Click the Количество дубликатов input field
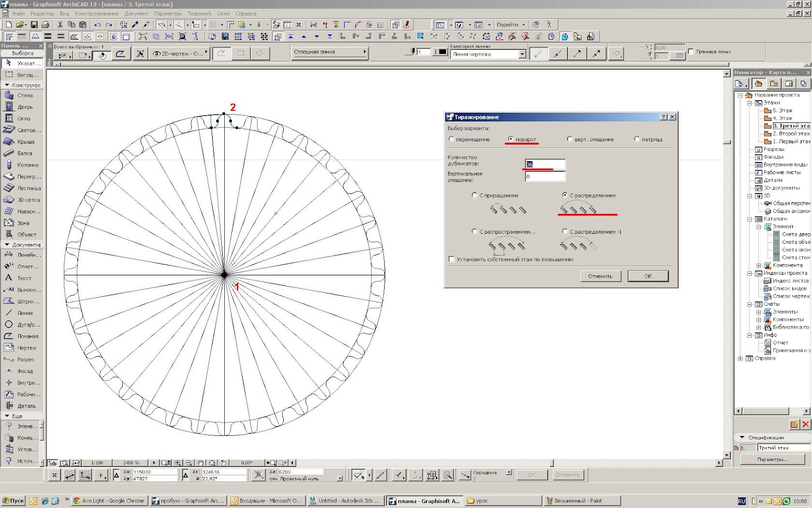Screen dimensions: 812x508 click(545, 164)
